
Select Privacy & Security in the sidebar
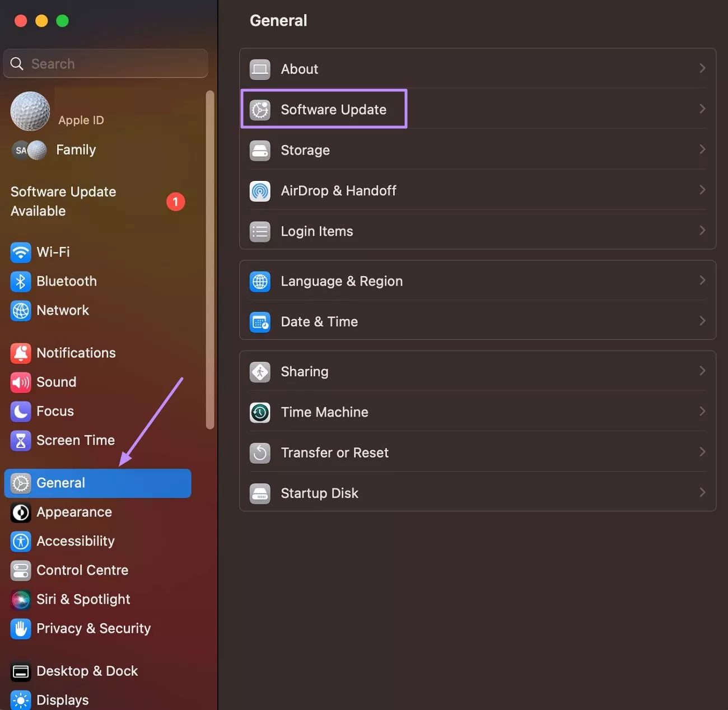pyautogui.click(x=97, y=628)
